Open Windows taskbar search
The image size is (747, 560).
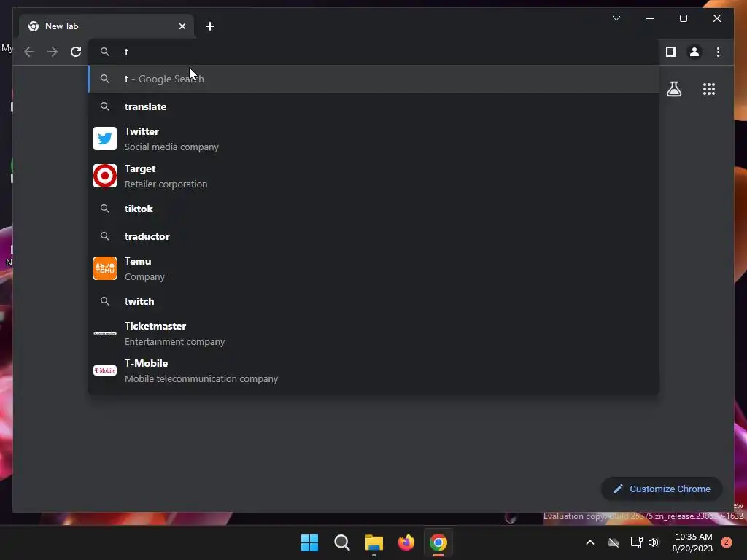point(341,542)
